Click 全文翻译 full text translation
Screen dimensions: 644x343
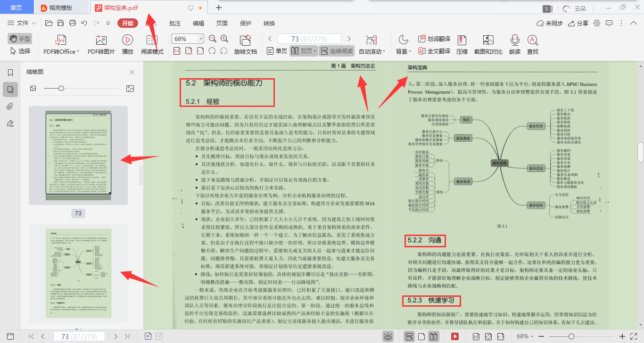tap(434, 51)
